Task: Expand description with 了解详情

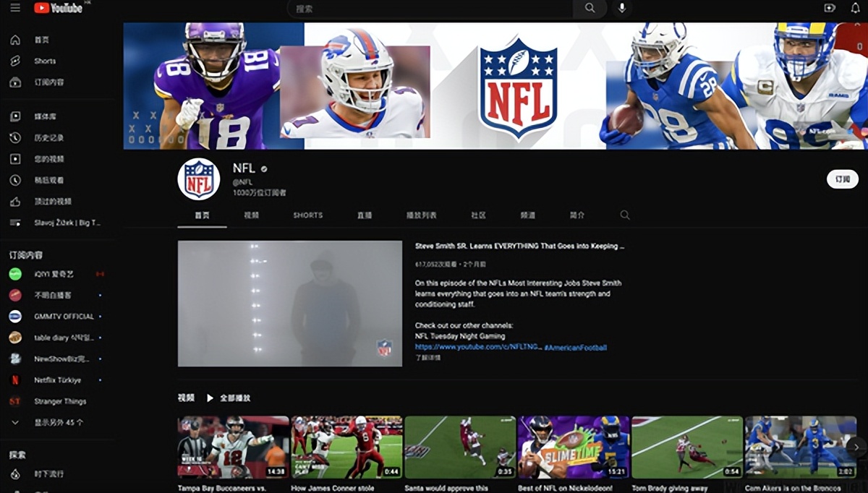Action: (x=427, y=358)
